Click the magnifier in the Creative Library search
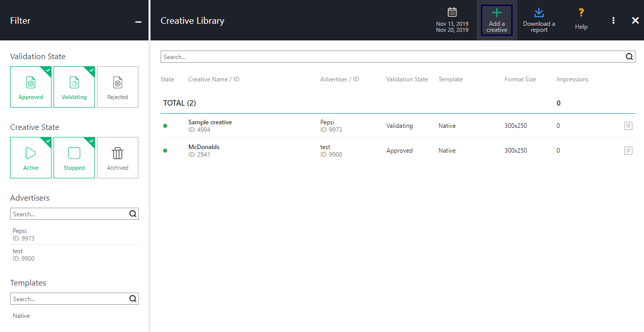Screen dimensions: 644x332 (629, 57)
